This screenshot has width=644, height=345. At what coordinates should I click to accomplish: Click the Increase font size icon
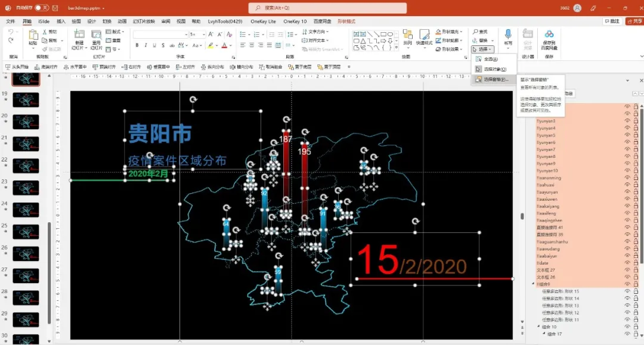coord(210,35)
